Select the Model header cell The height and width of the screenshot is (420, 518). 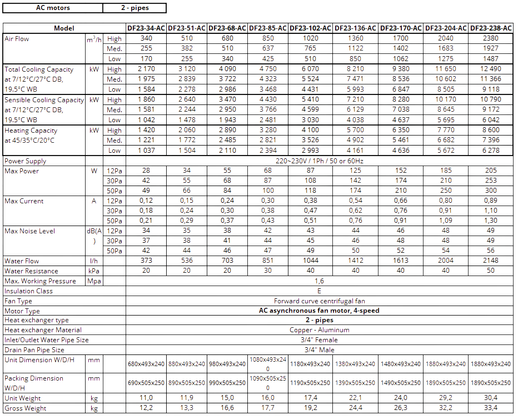point(64,28)
